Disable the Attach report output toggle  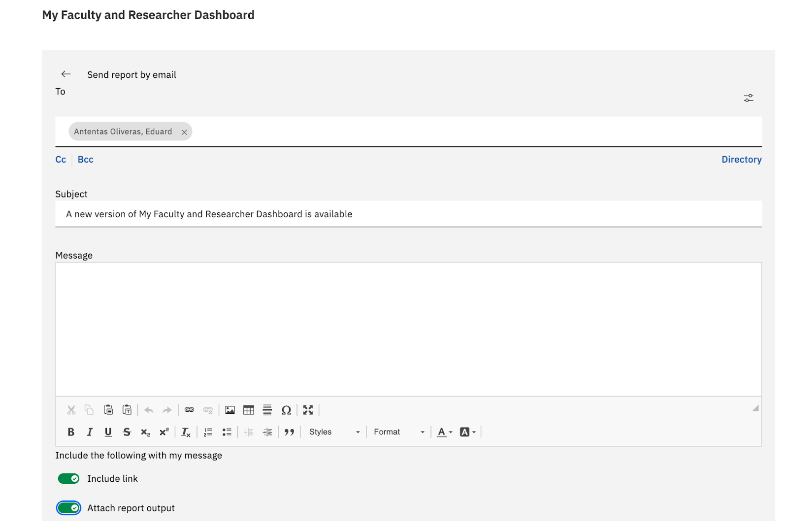tap(68, 508)
